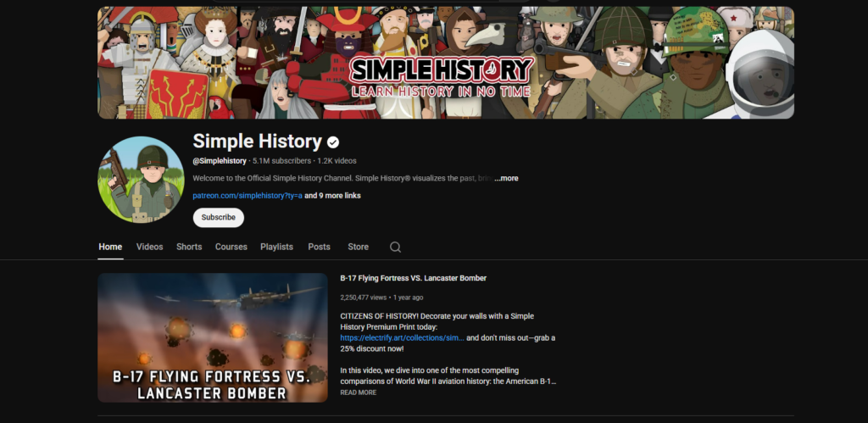Screen dimensions: 868x423
Task: Click the verified checkmark badge
Action: [332, 142]
